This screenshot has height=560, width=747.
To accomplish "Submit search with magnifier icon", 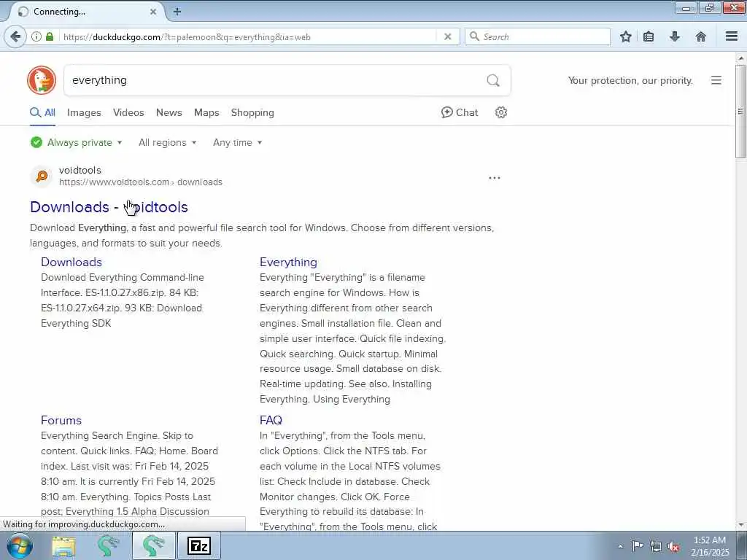I will 493,80.
